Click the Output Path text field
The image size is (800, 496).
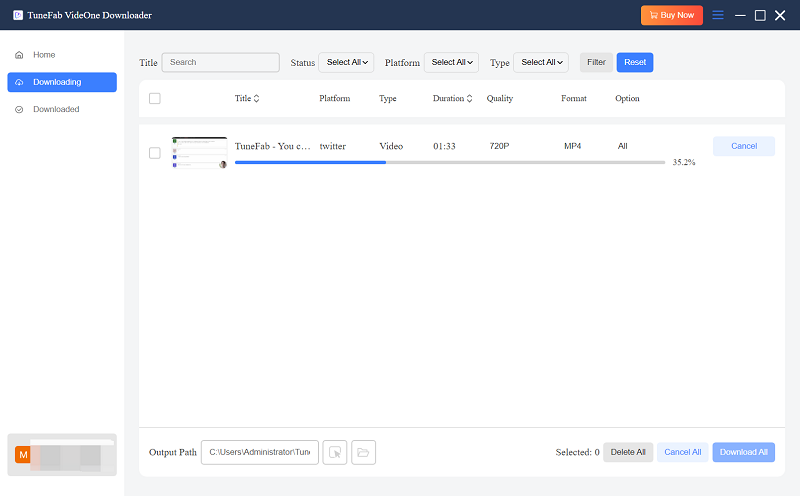(x=260, y=452)
